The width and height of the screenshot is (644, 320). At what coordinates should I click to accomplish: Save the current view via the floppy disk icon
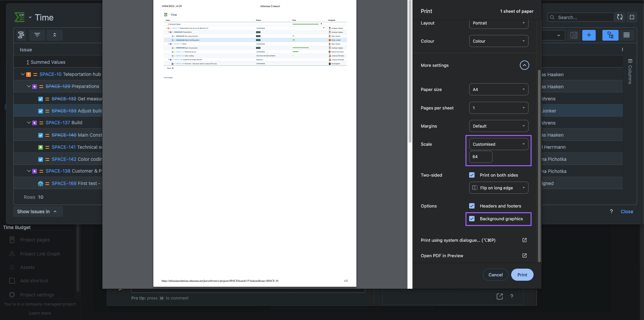pos(574,35)
